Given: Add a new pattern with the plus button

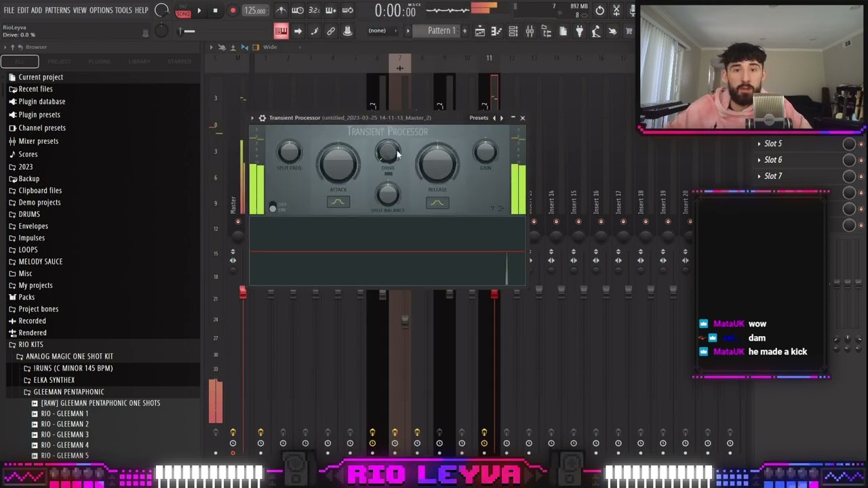Looking at the screenshot, I should [465, 30].
